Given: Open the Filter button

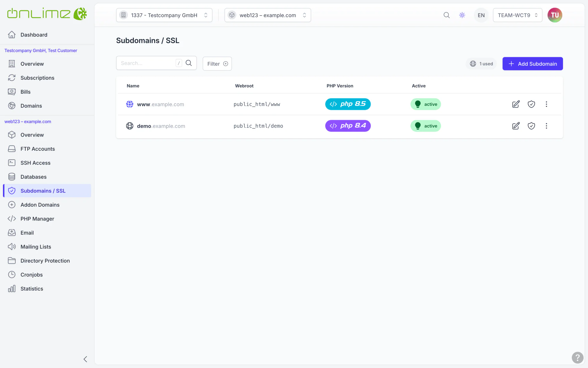Looking at the screenshot, I should (x=217, y=64).
